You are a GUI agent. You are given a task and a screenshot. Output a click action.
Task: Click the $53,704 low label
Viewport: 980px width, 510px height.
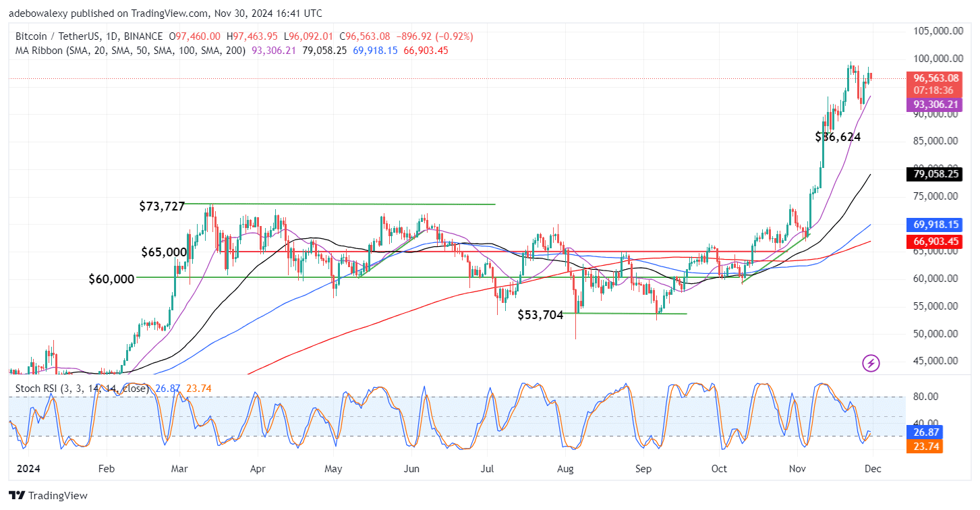pos(540,314)
